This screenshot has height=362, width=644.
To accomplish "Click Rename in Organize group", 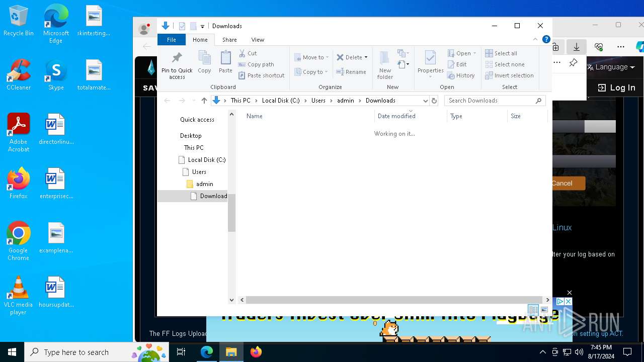I will [351, 72].
